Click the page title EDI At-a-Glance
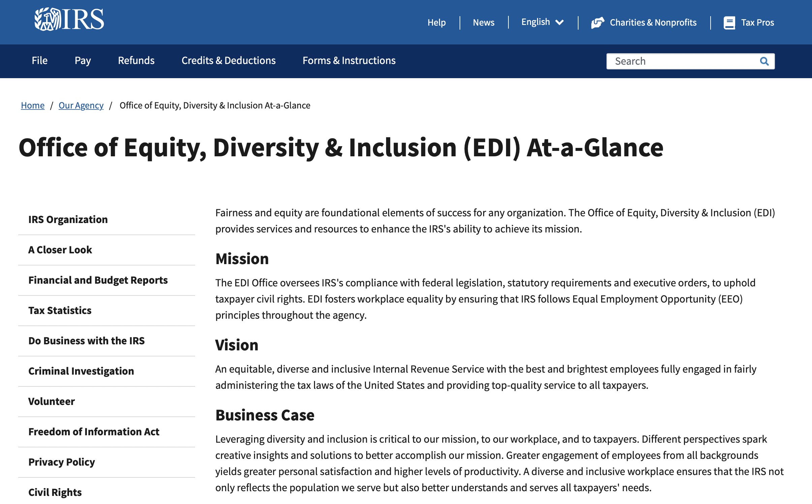 click(341, 148)
